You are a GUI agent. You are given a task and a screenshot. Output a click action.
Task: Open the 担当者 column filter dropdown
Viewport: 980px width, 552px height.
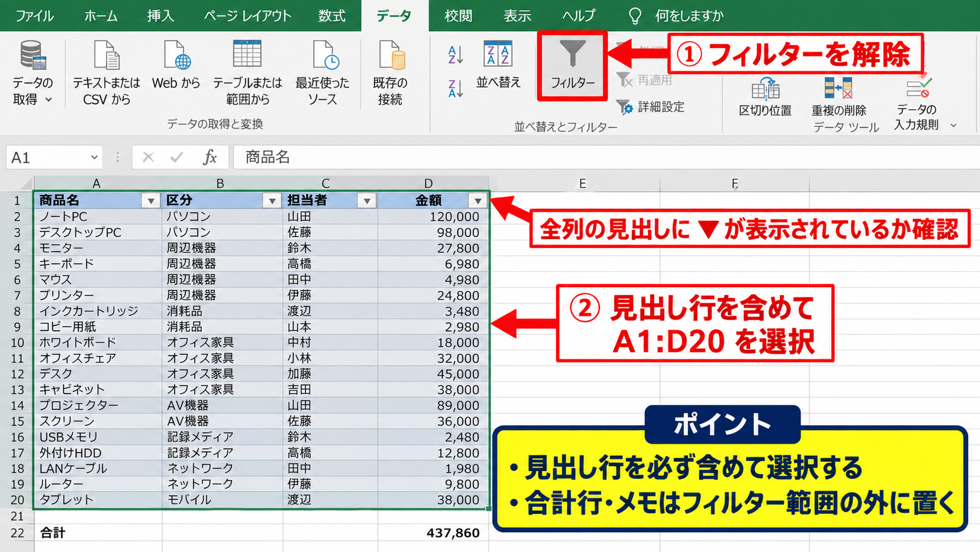tap(367, 201)
